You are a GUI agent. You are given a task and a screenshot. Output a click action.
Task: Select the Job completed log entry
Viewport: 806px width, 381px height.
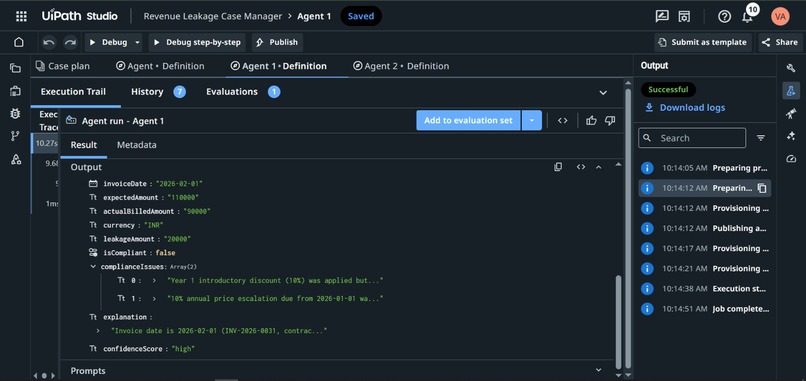[705, 309]
